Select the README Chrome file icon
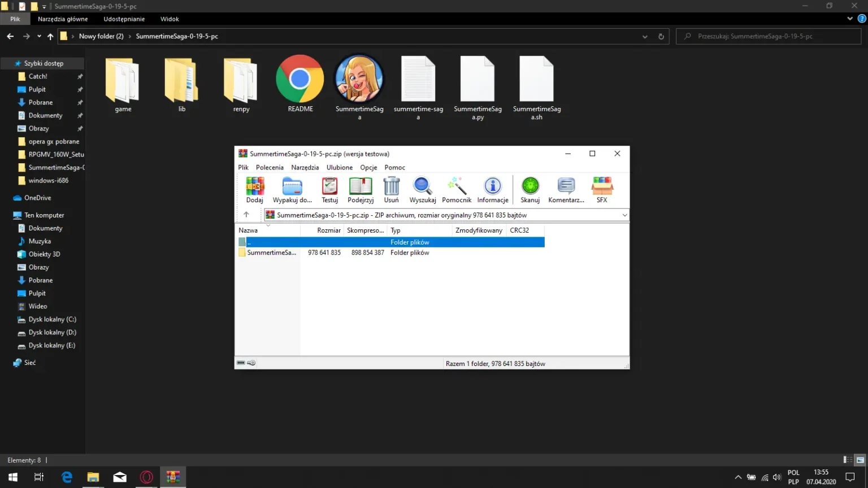Viewport: 868px width, 488px height. (x=300, y=84)
